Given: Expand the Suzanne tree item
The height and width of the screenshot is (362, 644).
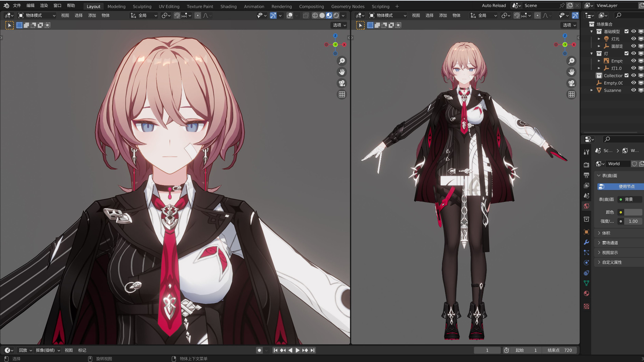Looking at the screenshot, I should 592,90.
